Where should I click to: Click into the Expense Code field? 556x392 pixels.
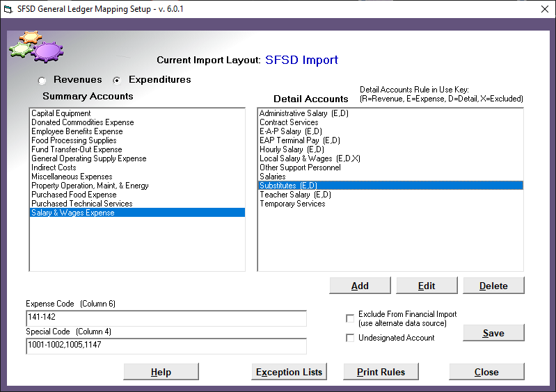coord(166,318)
